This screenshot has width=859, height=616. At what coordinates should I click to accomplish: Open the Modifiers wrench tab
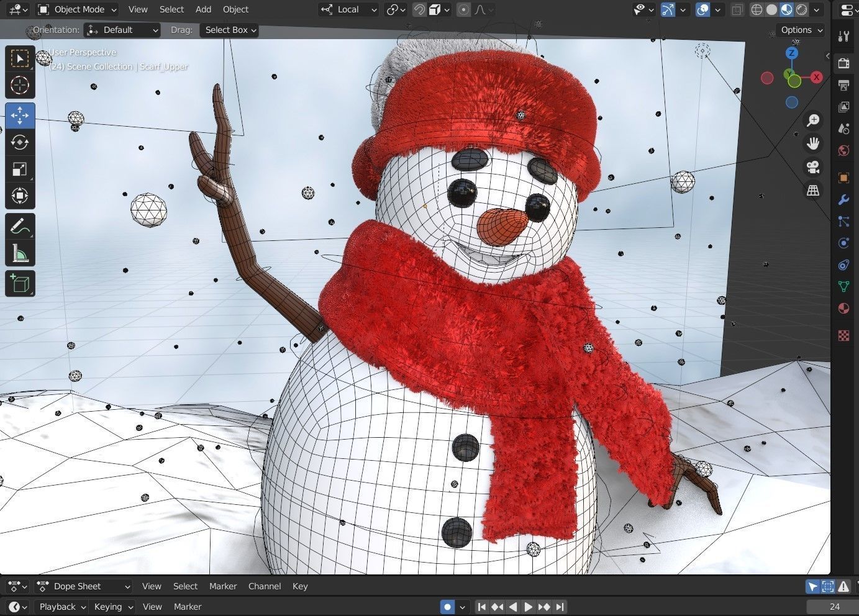(843, 199)
